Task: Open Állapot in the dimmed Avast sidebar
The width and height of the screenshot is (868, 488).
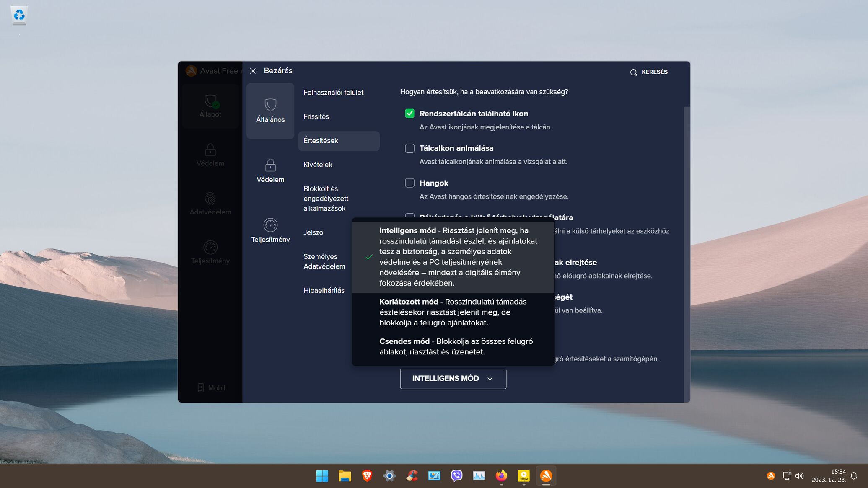Action: click(210, 106)
